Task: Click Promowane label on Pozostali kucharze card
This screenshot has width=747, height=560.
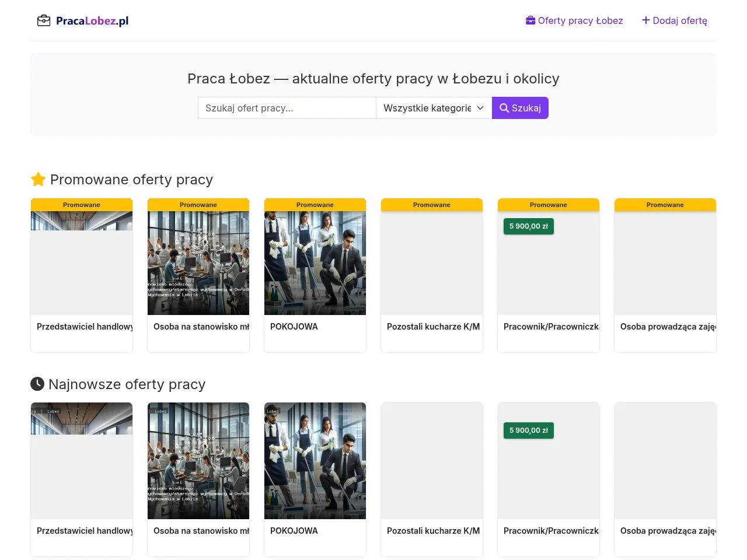Action: [432, 205]
